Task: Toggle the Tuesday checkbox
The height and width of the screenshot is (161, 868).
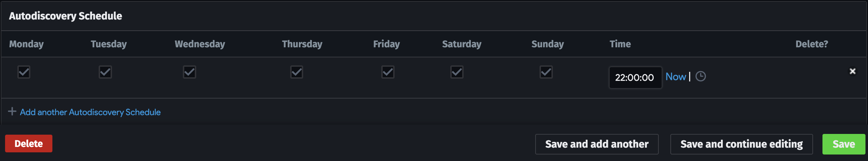Action: pos(105,72)
